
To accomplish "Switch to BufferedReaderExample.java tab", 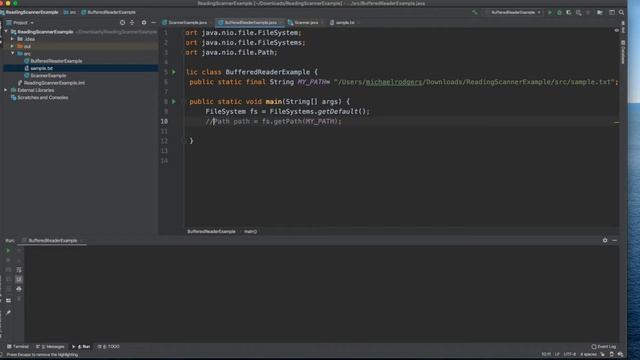I will pos(250,22).
